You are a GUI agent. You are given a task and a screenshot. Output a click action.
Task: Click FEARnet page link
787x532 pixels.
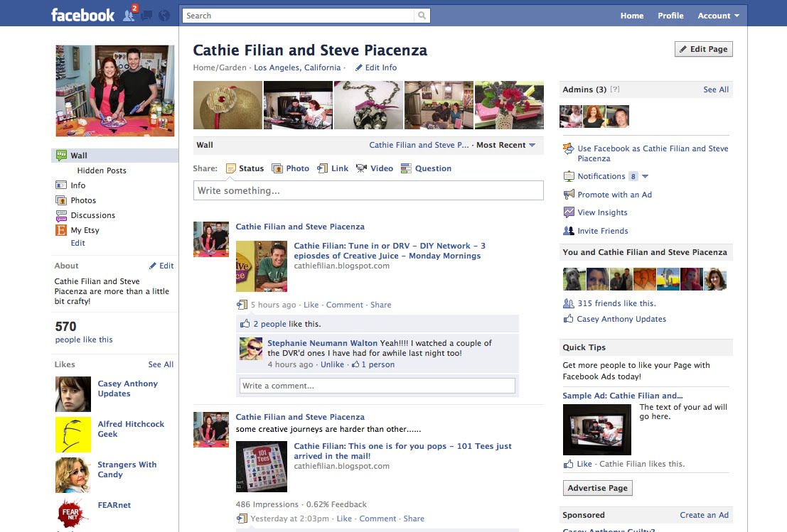click(x=114, y=505)
